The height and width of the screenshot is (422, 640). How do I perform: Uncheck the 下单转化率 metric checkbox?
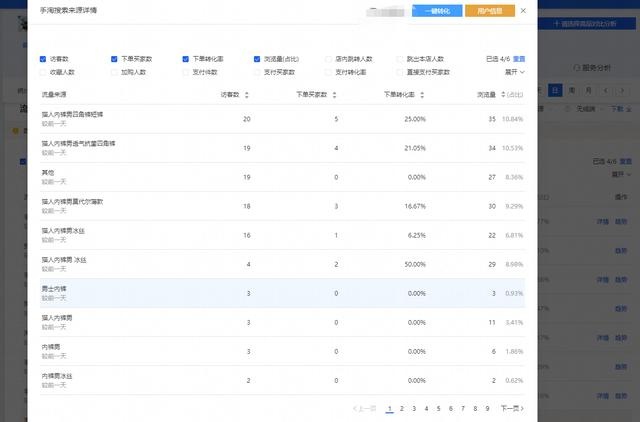click(x=186, y=59)
